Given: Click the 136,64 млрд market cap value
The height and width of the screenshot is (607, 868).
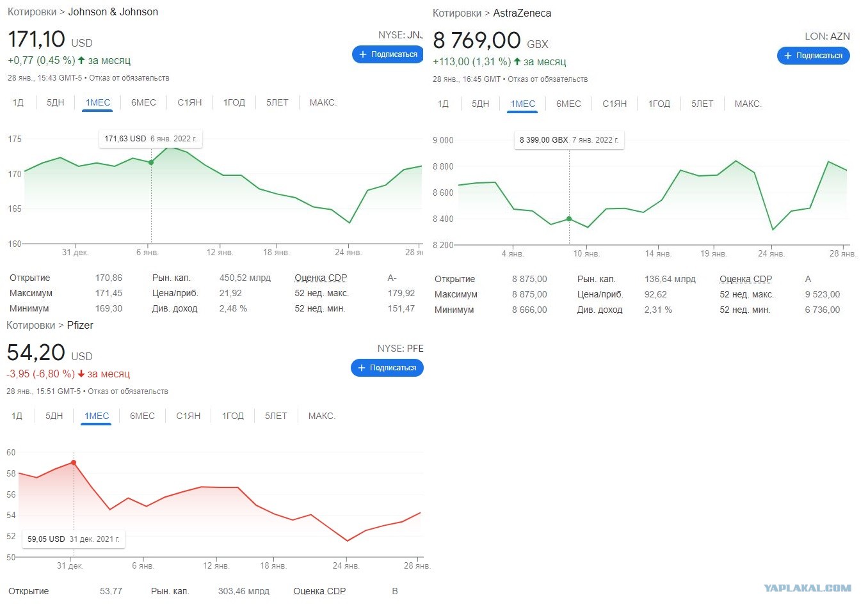Looking at the screenshot, I should tap(670, 279).
